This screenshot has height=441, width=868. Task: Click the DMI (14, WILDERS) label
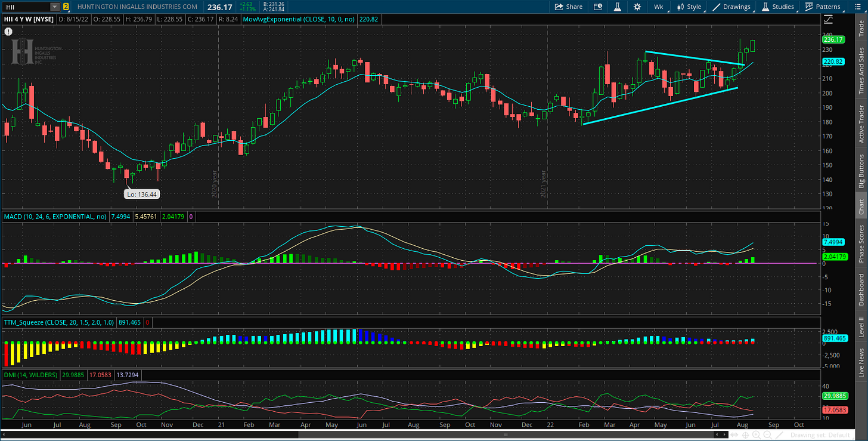point(30,375)
